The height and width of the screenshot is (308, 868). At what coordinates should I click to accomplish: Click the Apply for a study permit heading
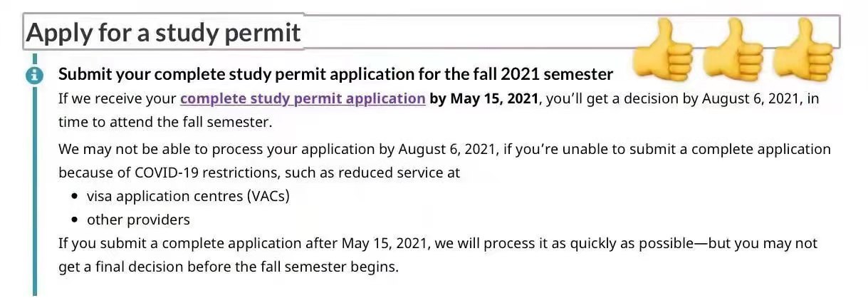pos(163,33)
